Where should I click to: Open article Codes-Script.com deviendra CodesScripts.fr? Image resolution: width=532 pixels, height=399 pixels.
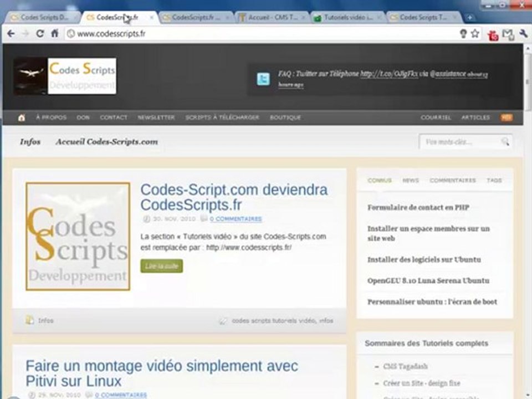click(x=234, y=197)
